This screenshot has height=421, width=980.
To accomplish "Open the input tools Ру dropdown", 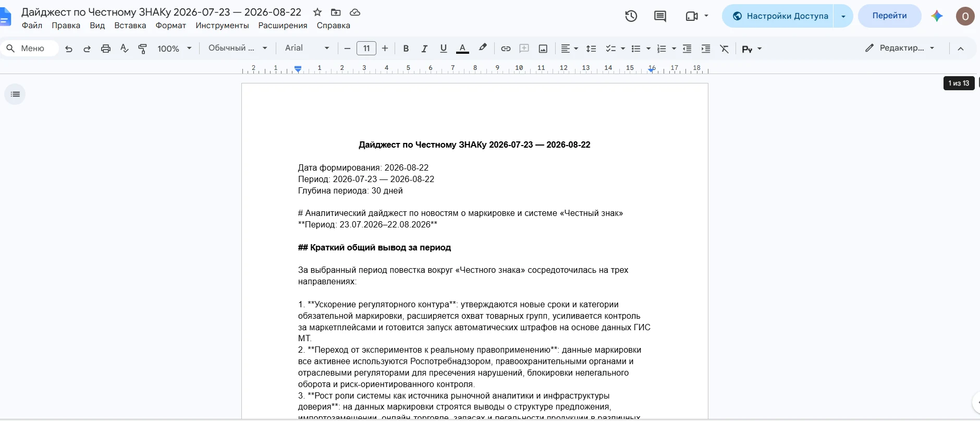I will pos(752,49).
